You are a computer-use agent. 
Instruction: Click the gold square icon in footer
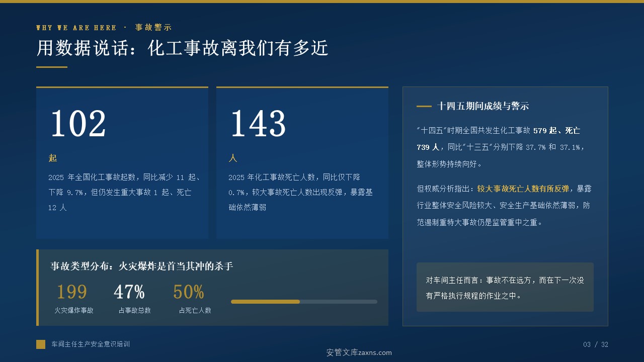pos(41,344)
